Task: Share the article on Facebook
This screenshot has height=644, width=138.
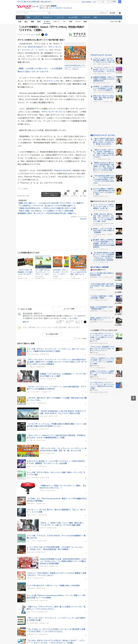Action: point(46,35)
